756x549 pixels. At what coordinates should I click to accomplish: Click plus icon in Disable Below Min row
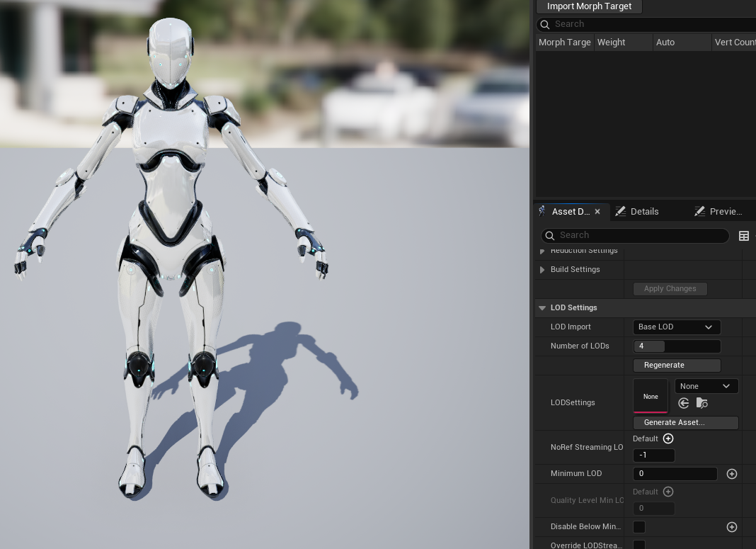point(732,527)
